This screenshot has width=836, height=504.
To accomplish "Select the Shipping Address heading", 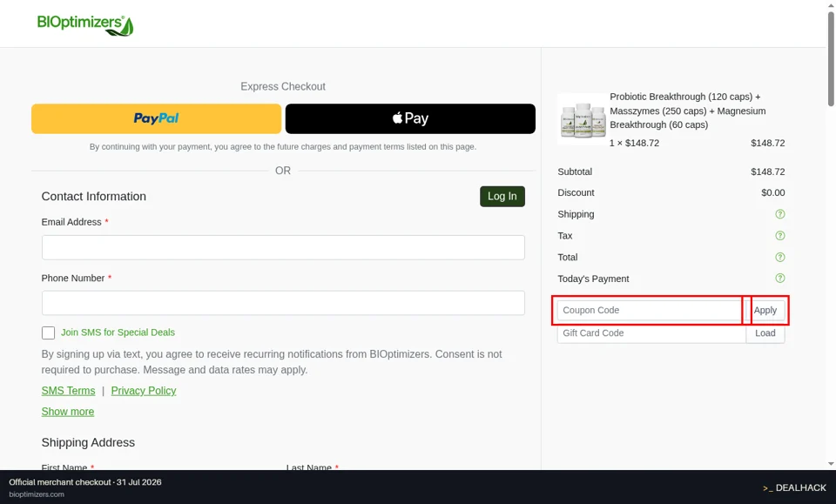I will 88,443.
